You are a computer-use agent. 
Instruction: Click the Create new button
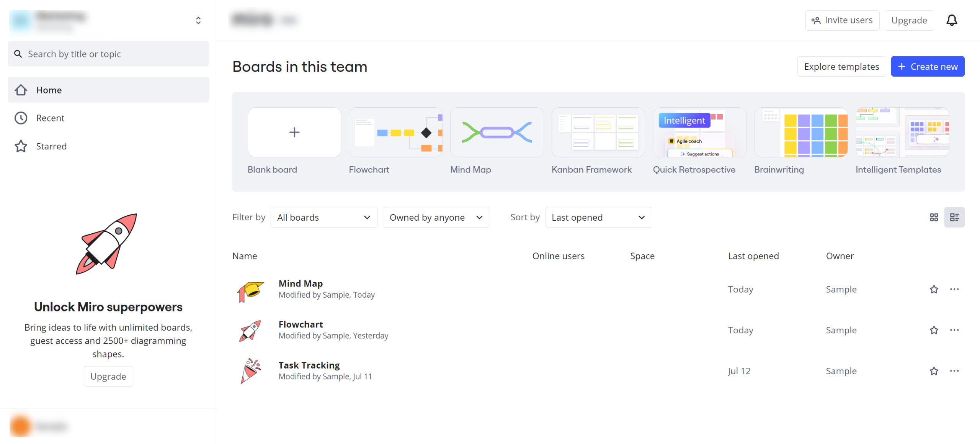927,67
